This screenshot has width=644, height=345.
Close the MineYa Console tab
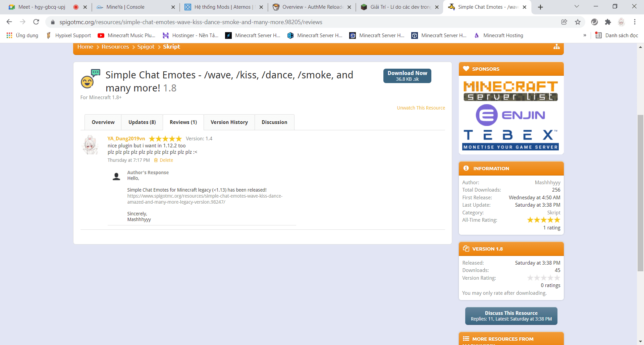(x=173, y=7)
